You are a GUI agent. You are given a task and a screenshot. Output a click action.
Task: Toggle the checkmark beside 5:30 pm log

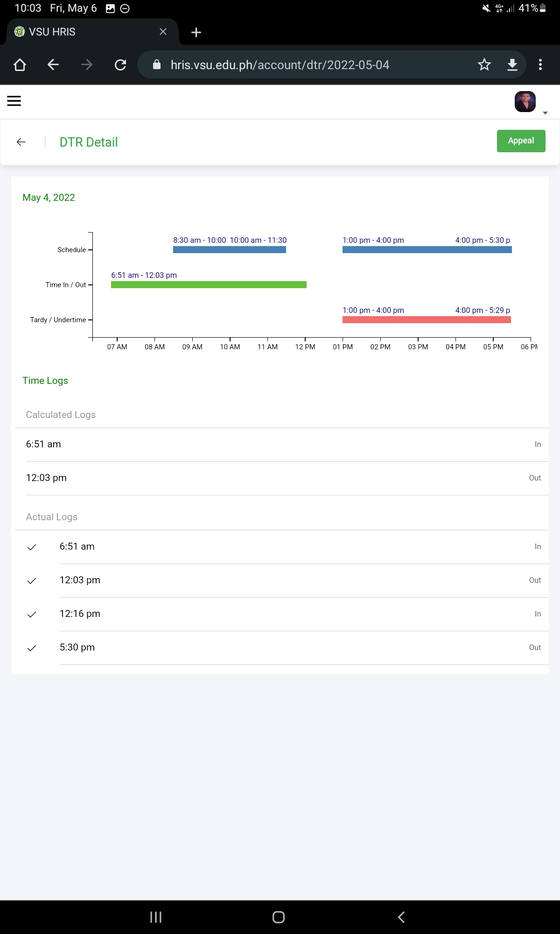pyautogui.click(x=32, y=648)
